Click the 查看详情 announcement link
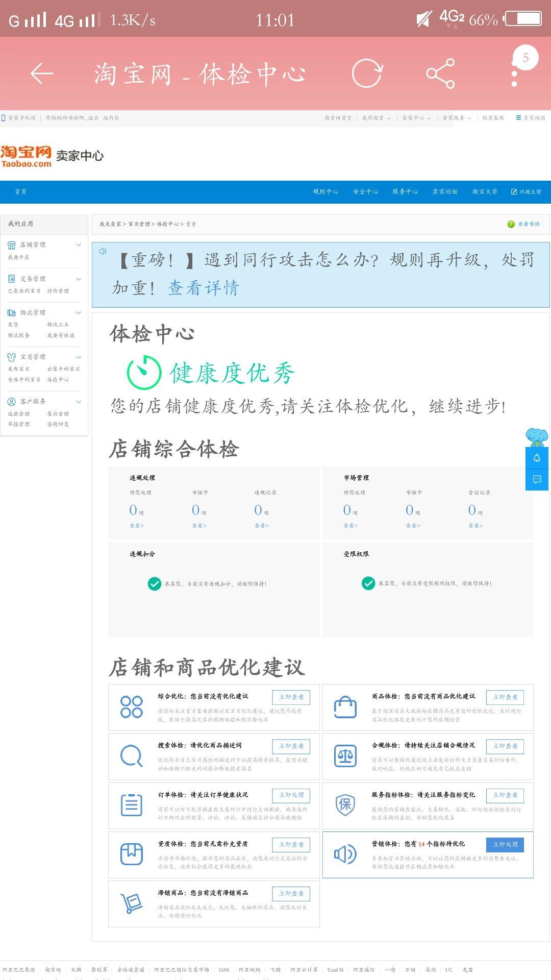Viewport: 551px width, 980px height. [203, 288]
